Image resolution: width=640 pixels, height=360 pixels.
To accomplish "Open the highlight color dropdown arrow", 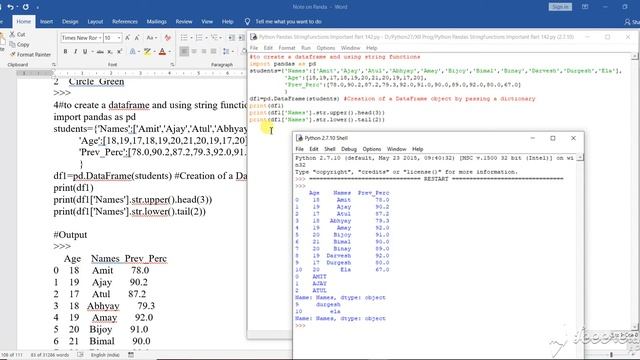I will (154, 51).
